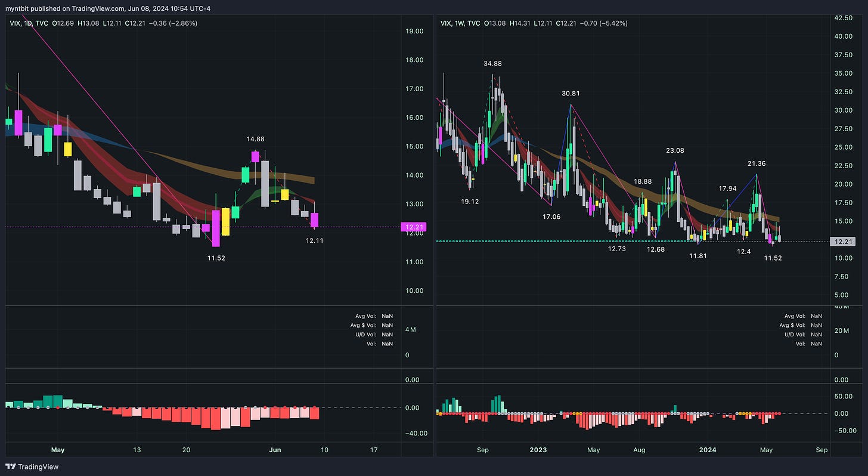868x476 pixels.
Task: Click the weekly chart change value '−0.70 (−5.42%)'
Action: (602, 23)
